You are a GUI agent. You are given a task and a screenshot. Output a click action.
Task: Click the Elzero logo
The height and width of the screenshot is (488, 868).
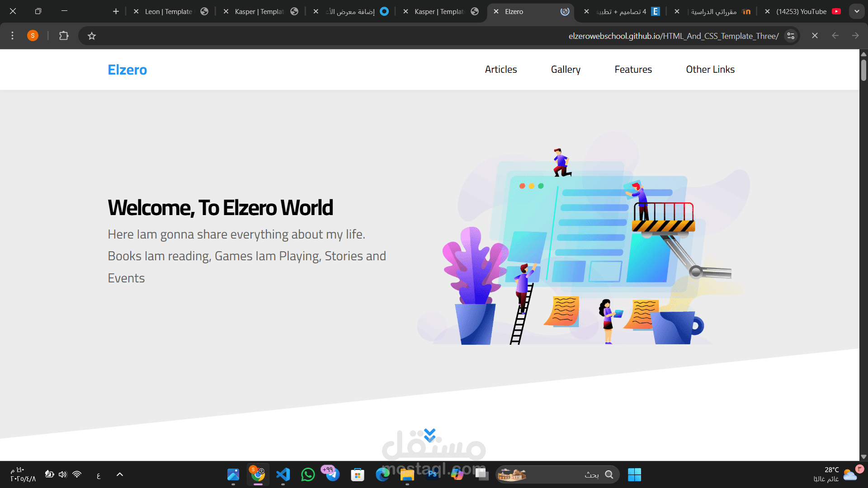pos(127,70)
